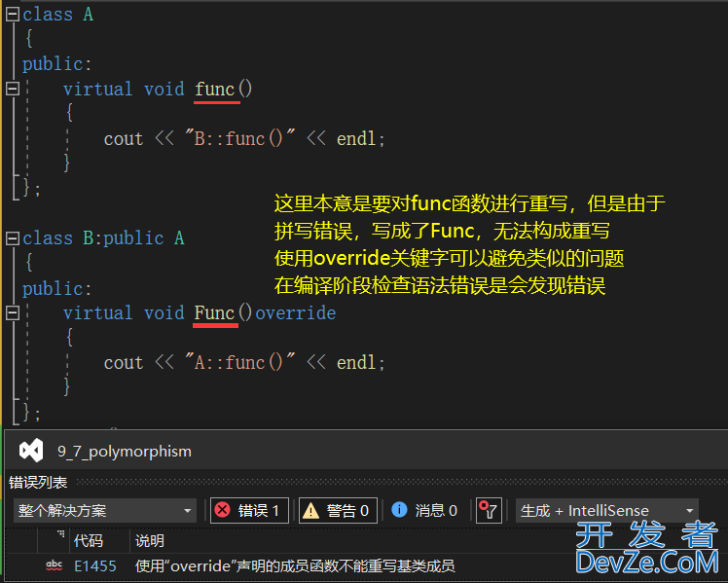Image resolution: width=728 pixels, height=583 pixels.
Task: Collapse the class A code block
Action: pyautogui.click(x=13, y=15)
